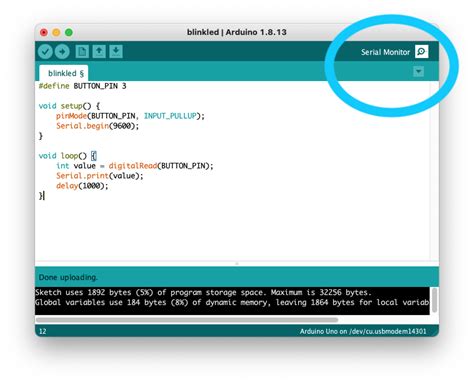This screenshot has height=383, width=474.
Task: Click the Serial.print(value) line
Action: (99, 176)
